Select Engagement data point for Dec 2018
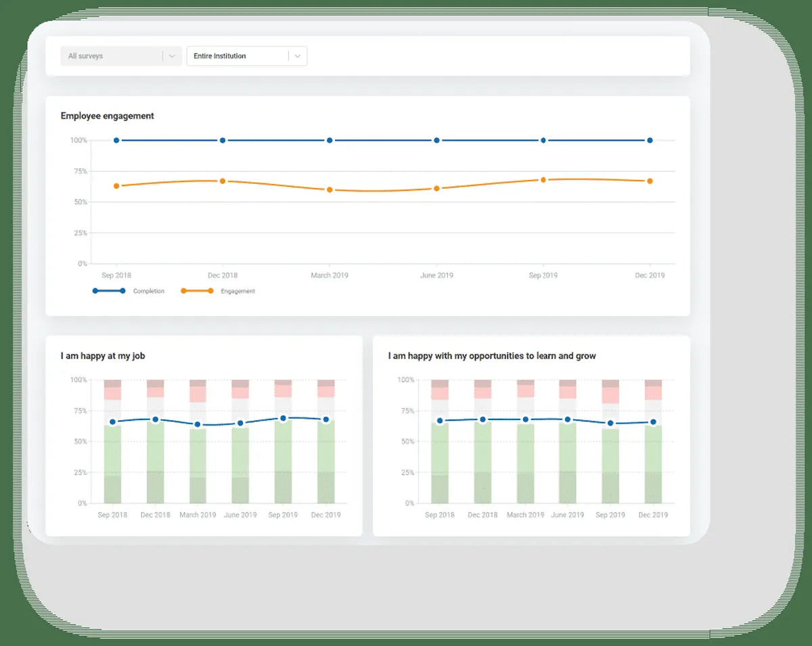 (223, 181)
